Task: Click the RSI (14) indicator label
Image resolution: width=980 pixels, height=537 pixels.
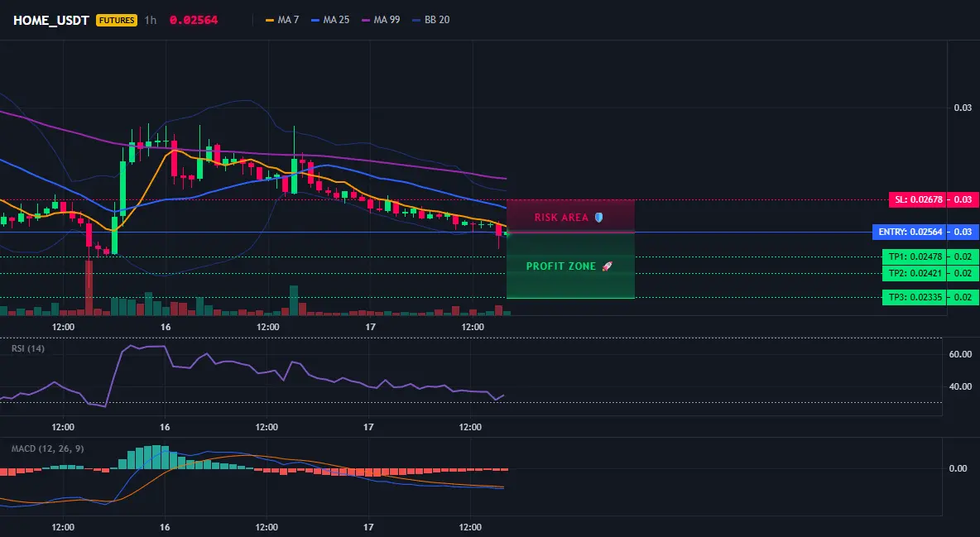Action: (x=28, y=348)
